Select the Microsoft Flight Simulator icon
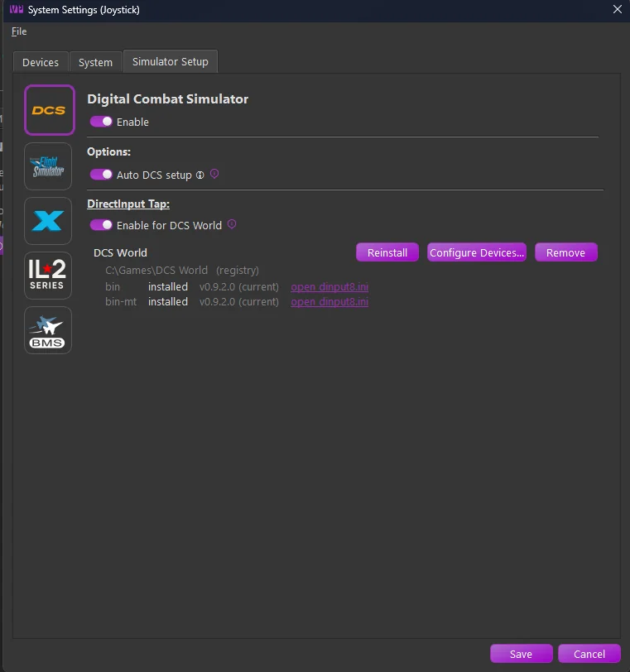 coord(48,166)
